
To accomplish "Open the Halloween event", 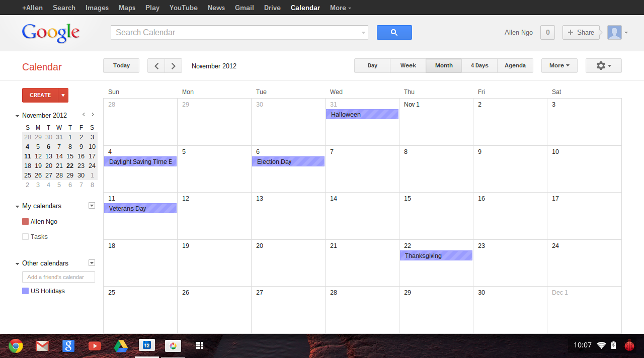I will tap(362, 115).
